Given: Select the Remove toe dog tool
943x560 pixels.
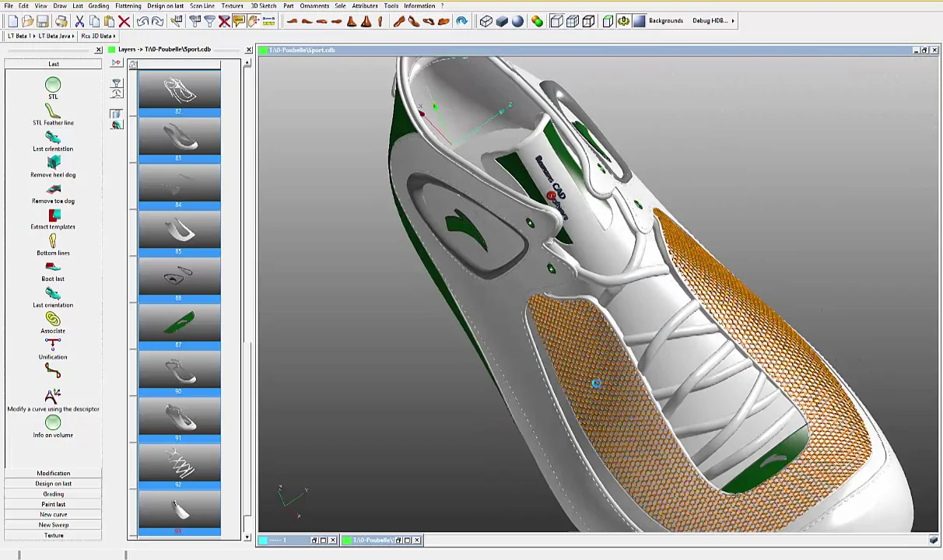Looking at the screenshot, I should tap(53, 193).
